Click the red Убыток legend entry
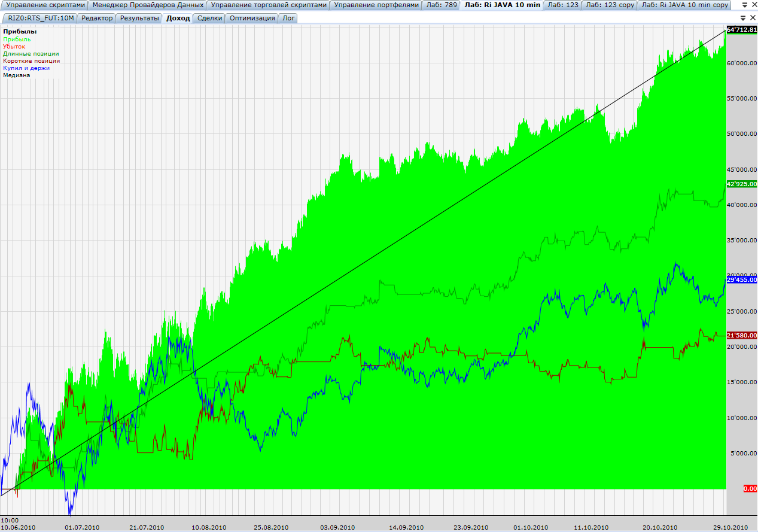This screenshot has height=532, width=758. click(14, 47)
